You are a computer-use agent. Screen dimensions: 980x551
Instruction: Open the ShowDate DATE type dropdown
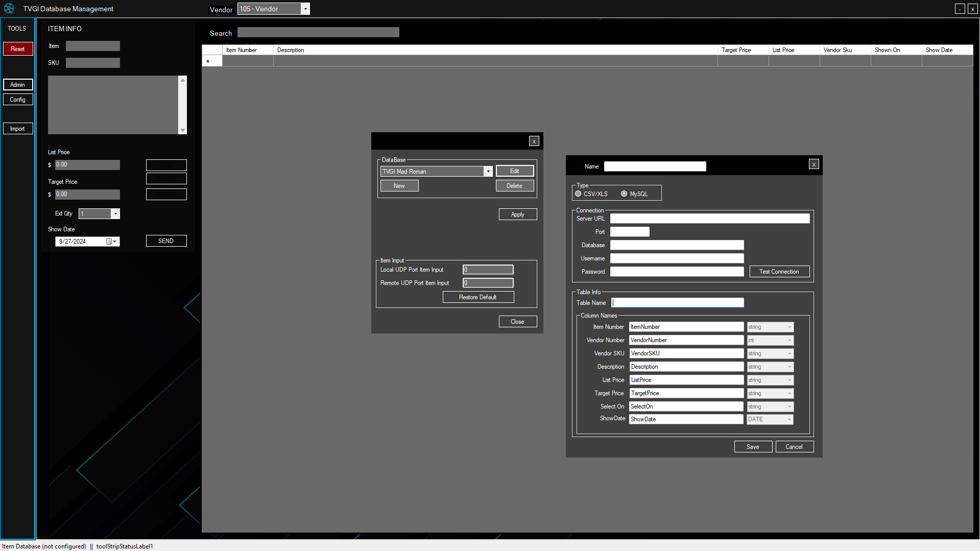pyautogui.click(x=789, y=419)
